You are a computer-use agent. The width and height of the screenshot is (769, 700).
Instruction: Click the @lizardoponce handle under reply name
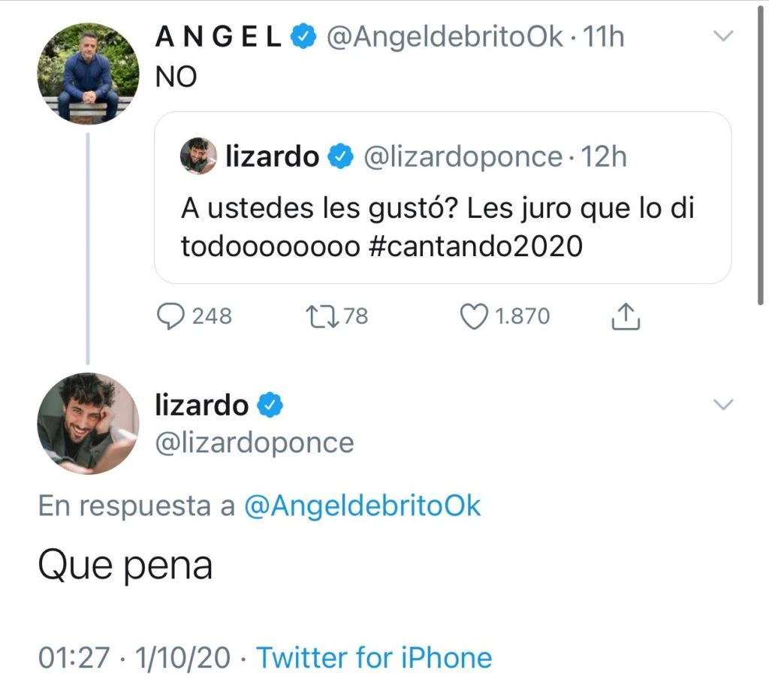pos(254,442)
